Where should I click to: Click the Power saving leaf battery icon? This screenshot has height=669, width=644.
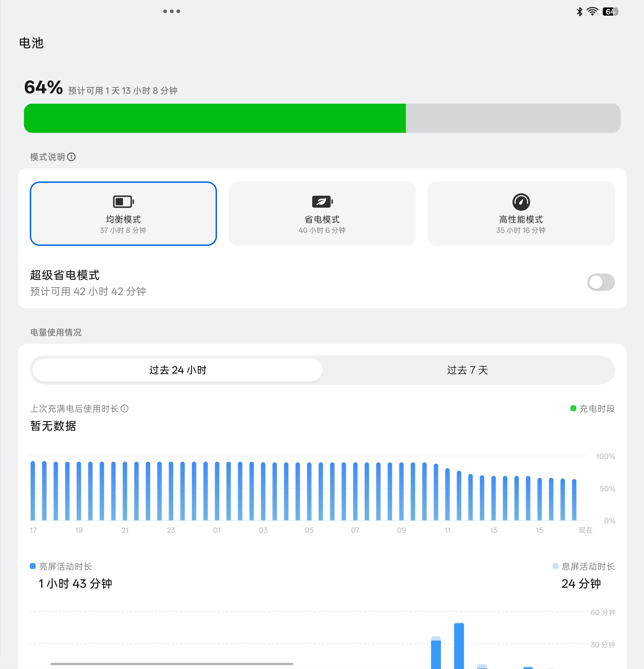[322, 202]
